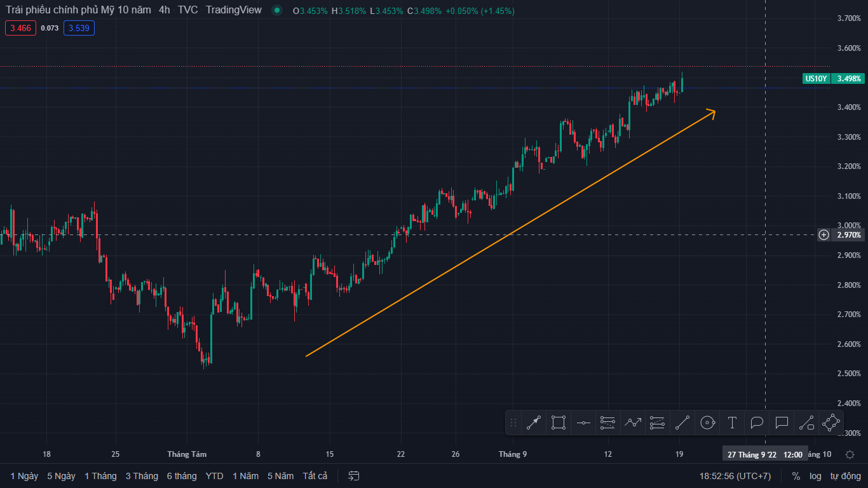Open chart settings gear on time axis

point(850,454)
